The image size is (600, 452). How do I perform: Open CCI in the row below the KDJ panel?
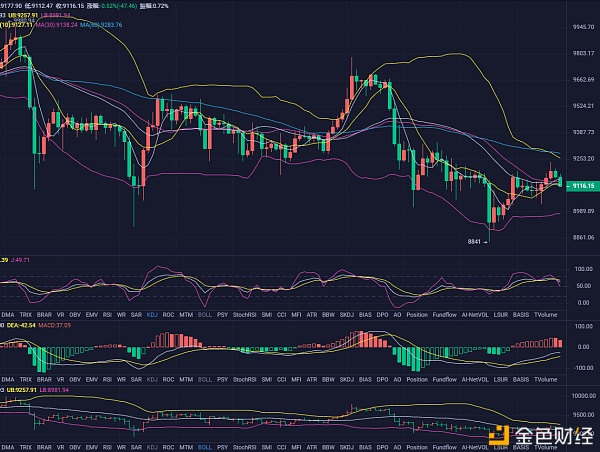pyautogui.click(x=281, y=315)
